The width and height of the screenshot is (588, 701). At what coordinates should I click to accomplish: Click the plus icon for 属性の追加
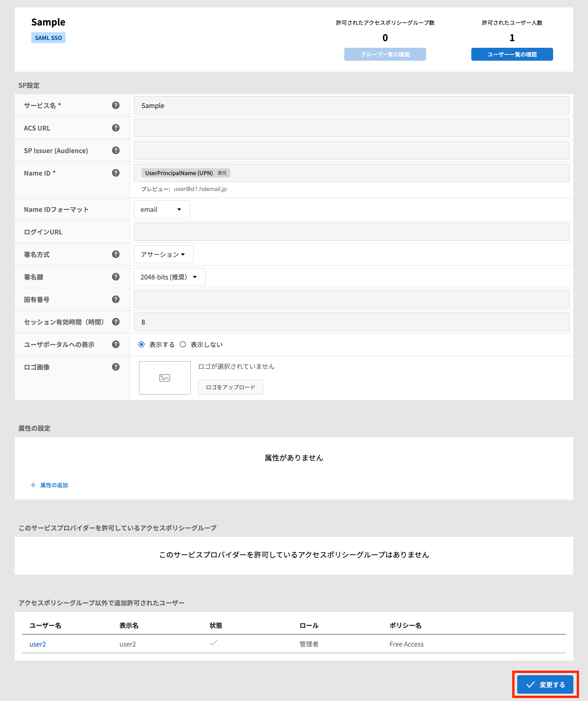coord(33,485)
